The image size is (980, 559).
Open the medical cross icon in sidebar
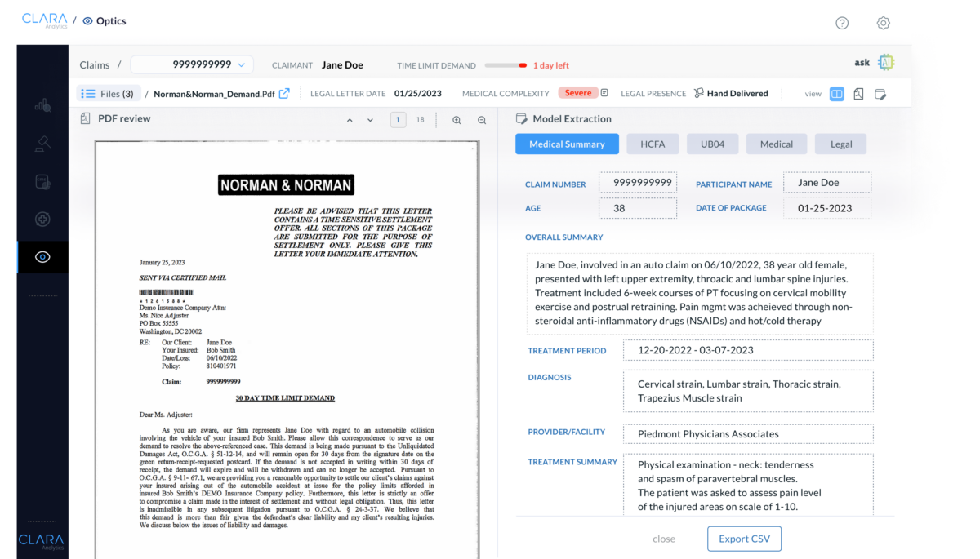point(43,219)
